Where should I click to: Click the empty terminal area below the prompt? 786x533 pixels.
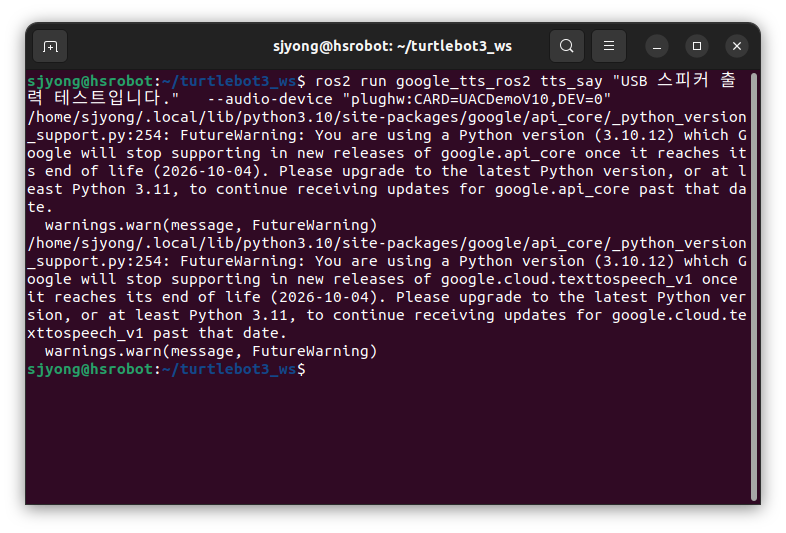pos(388,441)
